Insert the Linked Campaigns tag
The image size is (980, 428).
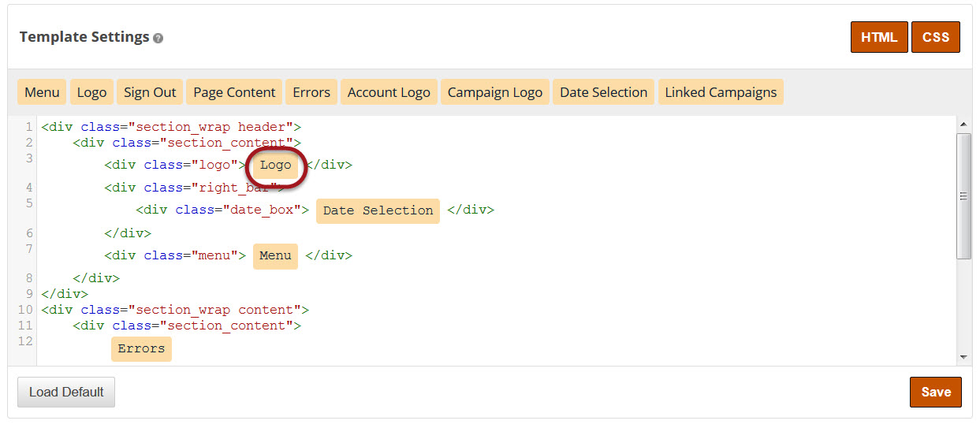721,92
